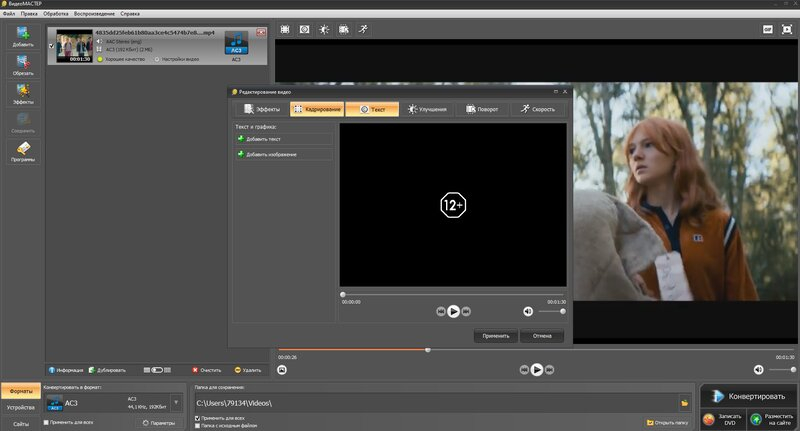
Task: Switch to the Улучшения tab
Action: [427, 109]
